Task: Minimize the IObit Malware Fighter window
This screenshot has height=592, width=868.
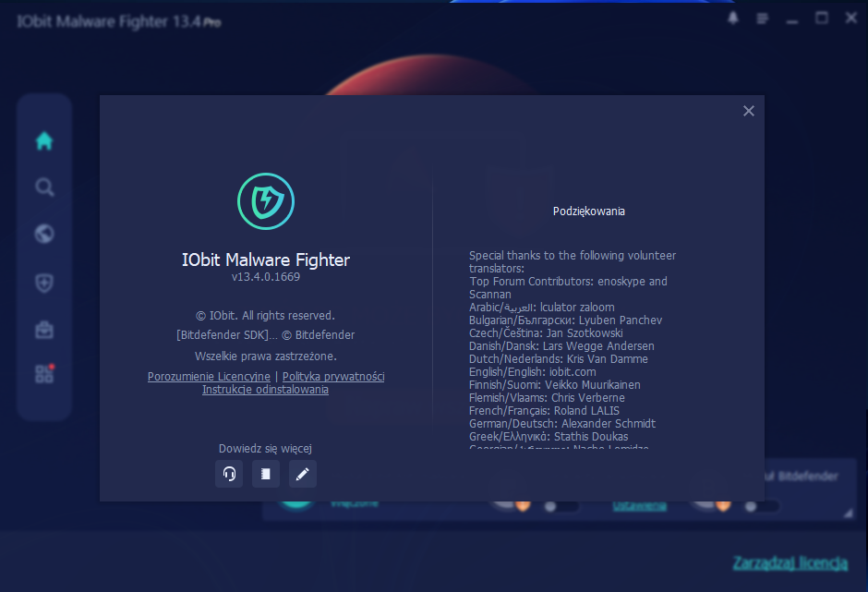Action: coord(792,21)
